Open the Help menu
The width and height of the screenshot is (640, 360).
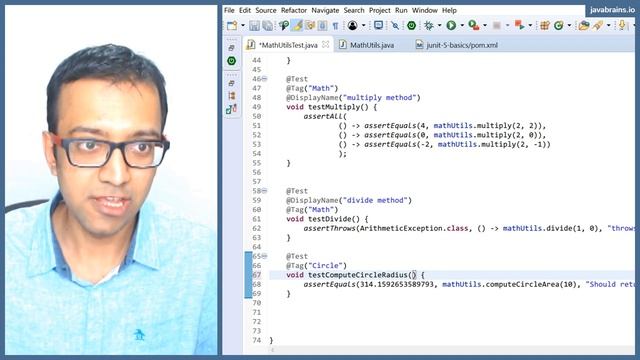pos(449,10)
